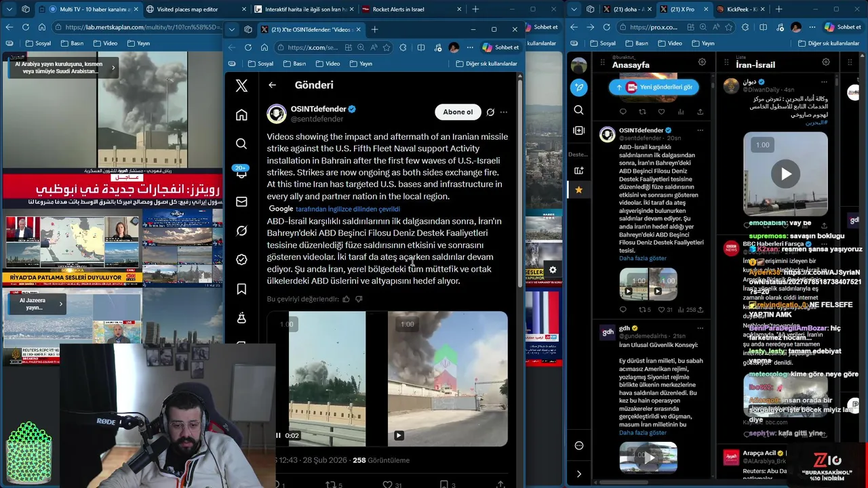The image size is (868, 488).
Task: Open X home from sidebar logo
Action: click(241, 86)
